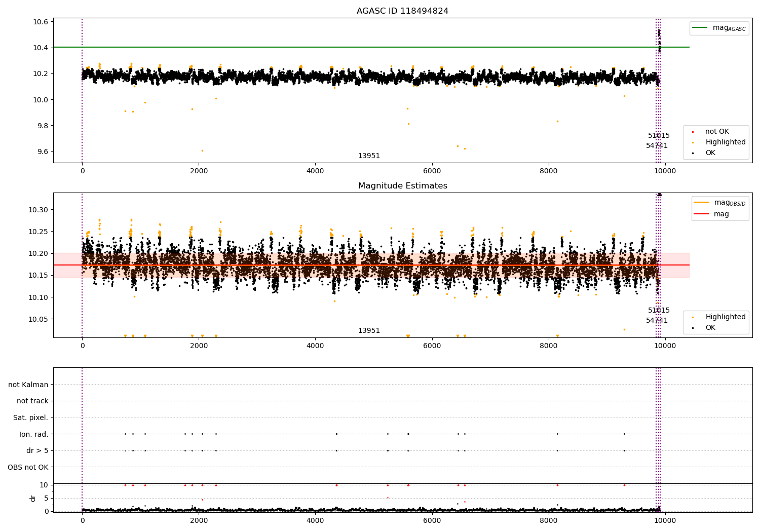Viewport: 760px width, 532px height.
Task: Select 'Highlighted' entry in middle plot legend
Action: 725,317
